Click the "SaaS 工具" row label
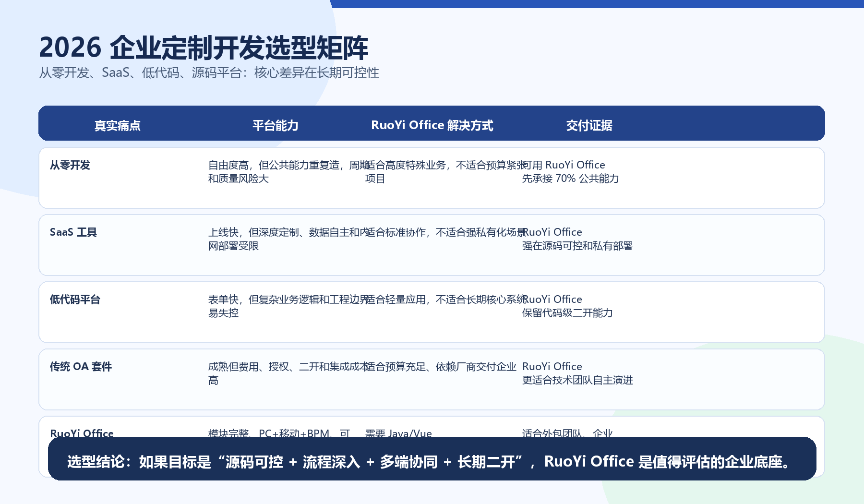The height and width of the screenshot is (504, 864). point(73,232)
